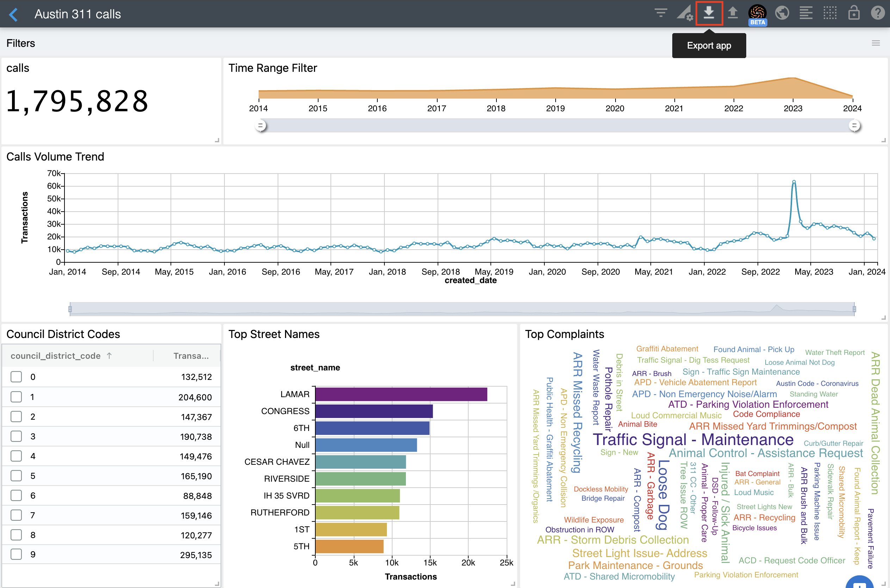Select the checkbox for district 4

coord(16,456)
